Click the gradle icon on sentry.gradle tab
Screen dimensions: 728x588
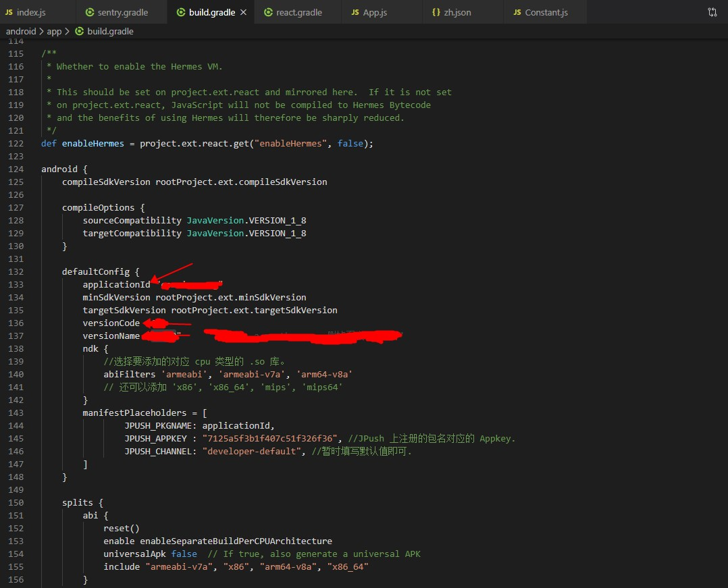tap(90, 13)
